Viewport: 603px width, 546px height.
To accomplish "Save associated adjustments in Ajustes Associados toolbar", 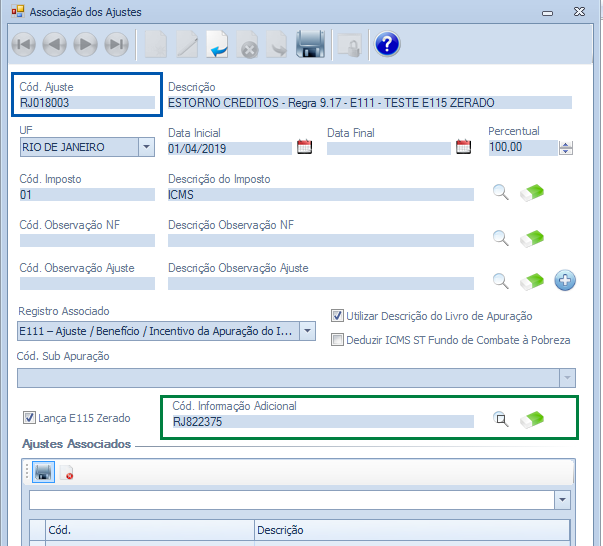I will (x=43, y=471).
